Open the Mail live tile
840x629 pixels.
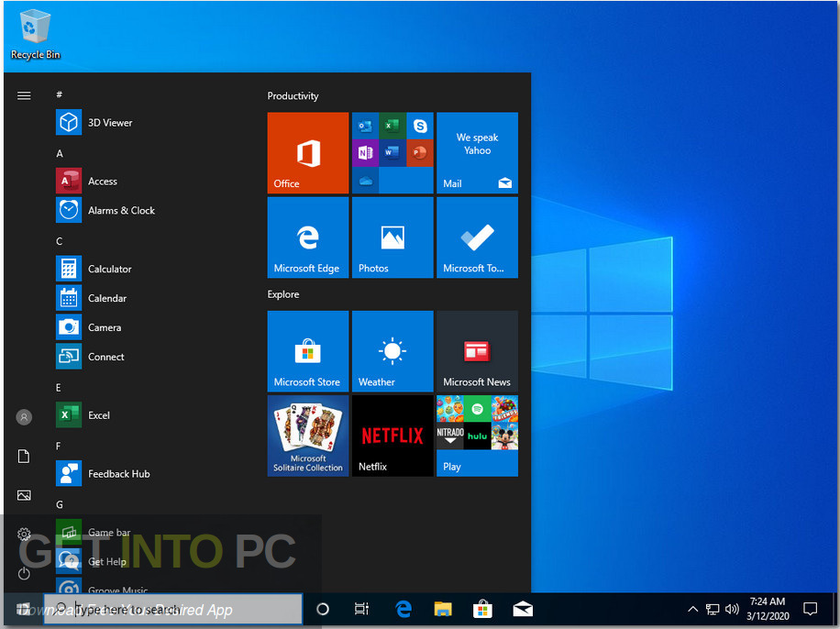pos(478,153)
